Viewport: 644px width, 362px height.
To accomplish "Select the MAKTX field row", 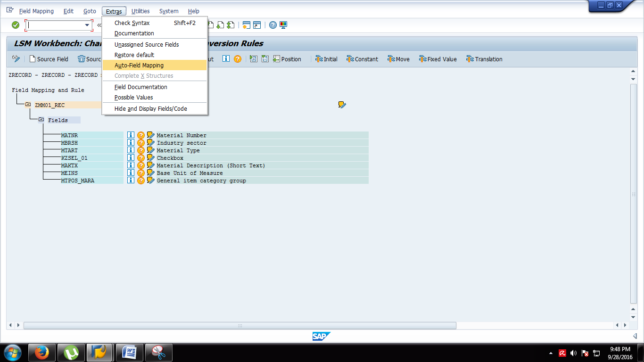I will 92,165.
